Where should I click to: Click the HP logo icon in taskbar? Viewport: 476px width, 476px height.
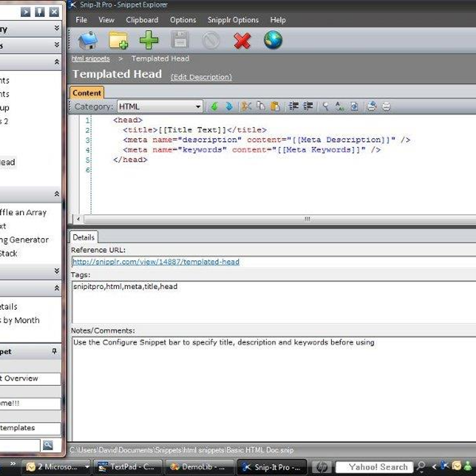pyautogui.click(x=322, y=467)
